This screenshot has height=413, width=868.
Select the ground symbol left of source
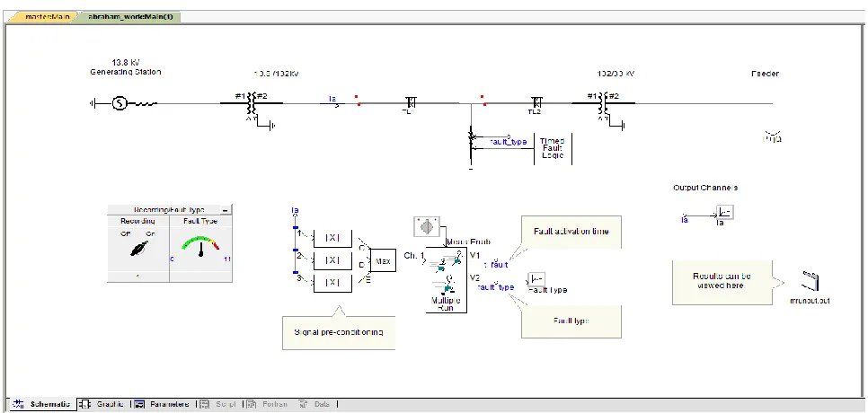tap(93, 103)
